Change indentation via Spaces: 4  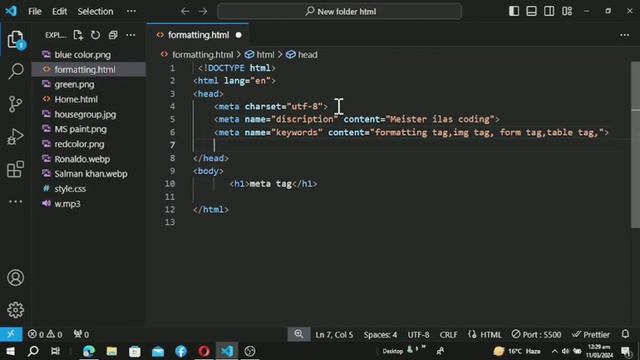click(380, 335)
